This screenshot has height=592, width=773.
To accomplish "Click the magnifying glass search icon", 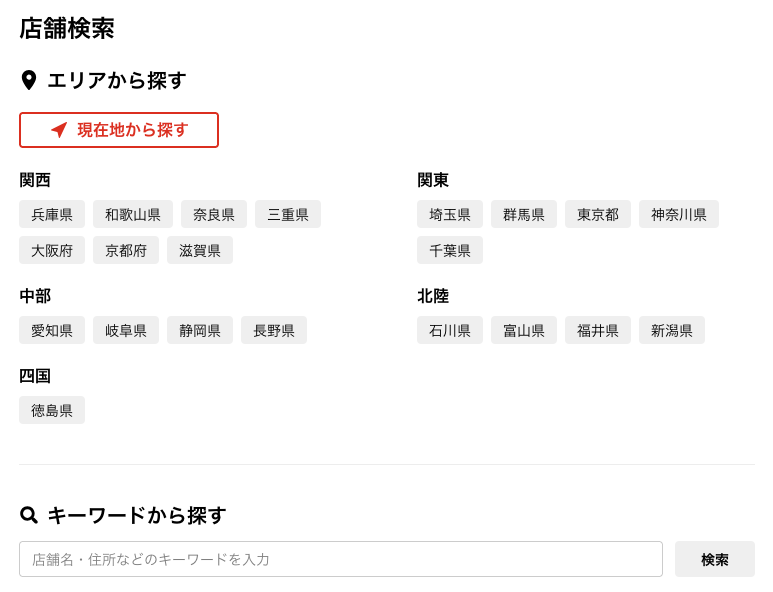I will [x=29, y=515].
